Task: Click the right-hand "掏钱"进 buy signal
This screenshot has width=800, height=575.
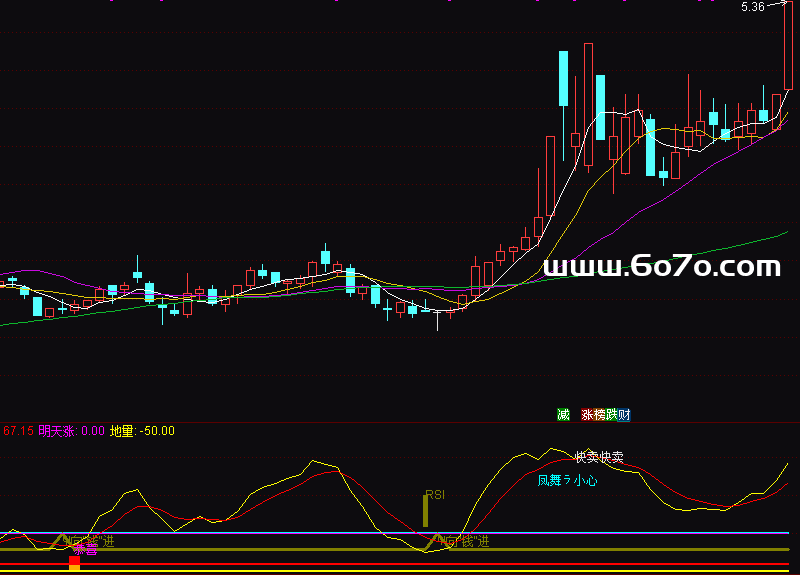Action: [x=462, y=541]
